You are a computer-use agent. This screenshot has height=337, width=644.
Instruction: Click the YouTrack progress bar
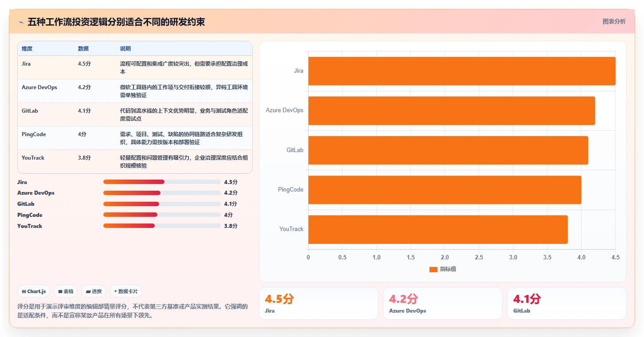point(162,226)
